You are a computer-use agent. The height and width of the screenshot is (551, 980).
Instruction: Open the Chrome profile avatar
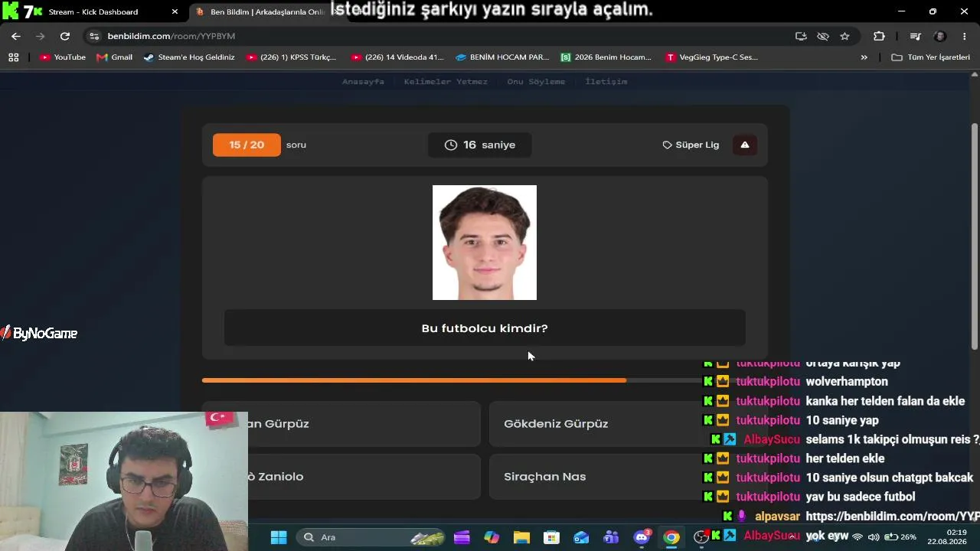coord(940,36)
